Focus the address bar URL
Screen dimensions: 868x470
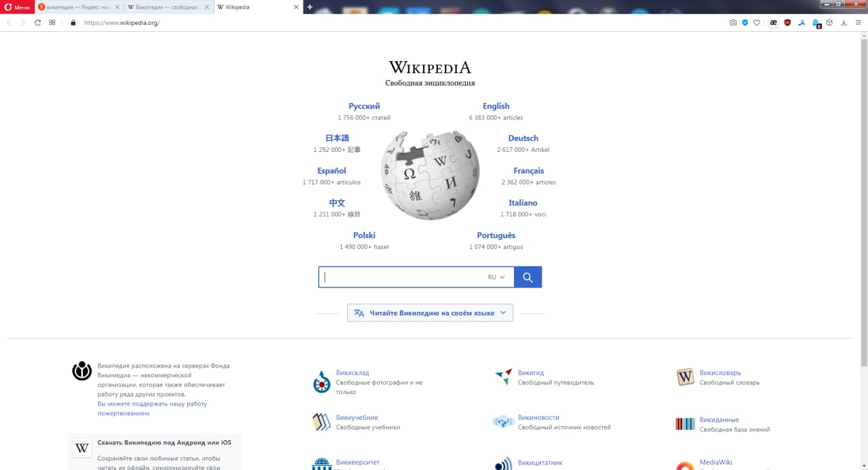point(122,22)
